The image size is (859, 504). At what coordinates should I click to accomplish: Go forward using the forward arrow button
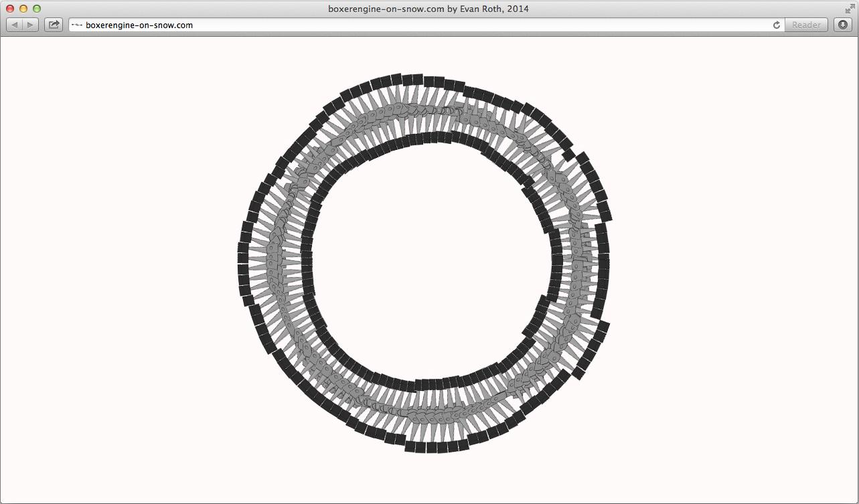click(x=31, y=25)
